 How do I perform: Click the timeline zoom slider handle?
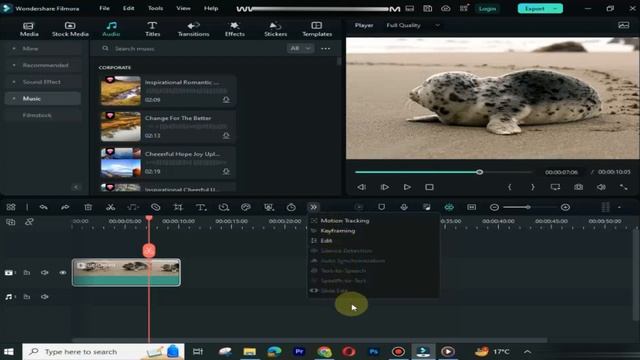click(528, 207)
